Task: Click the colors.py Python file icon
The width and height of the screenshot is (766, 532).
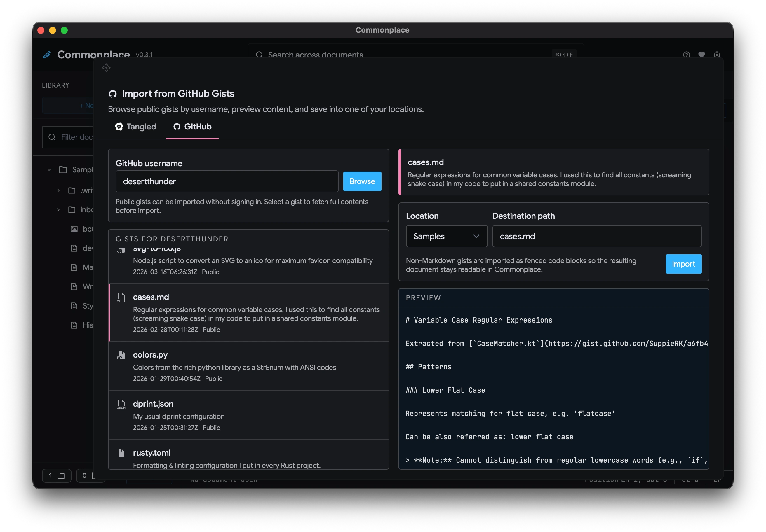Action: tap(121, 355)
